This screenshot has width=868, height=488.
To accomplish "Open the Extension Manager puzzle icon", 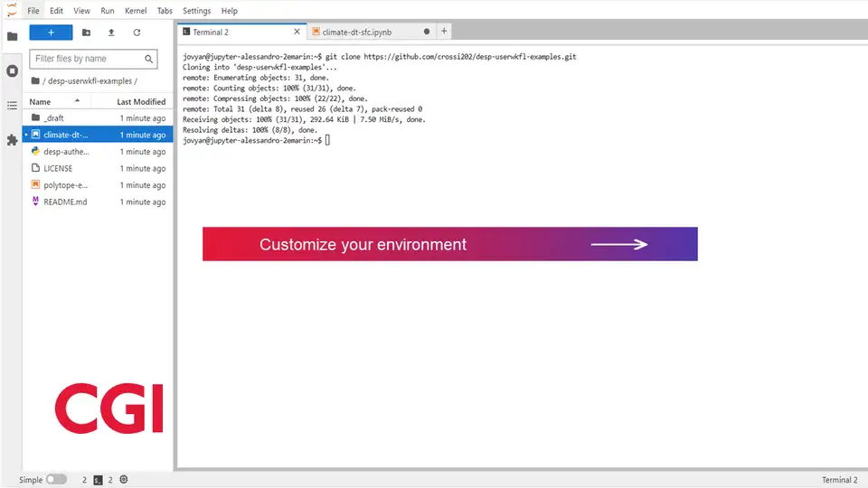I will click(x=12, y=140).
